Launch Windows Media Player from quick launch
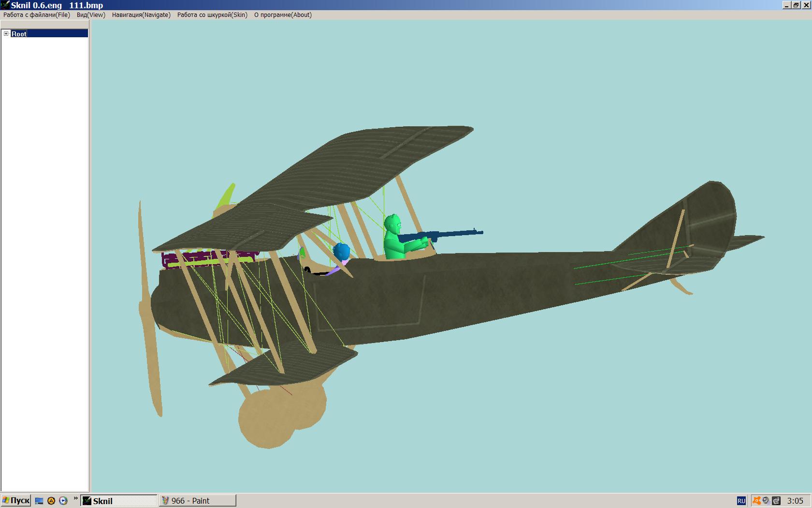The width and height of the screenshot is (812, 508). pos(63,501)
